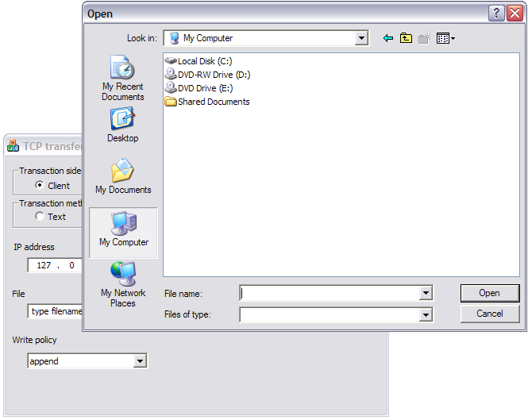This screenshot has height=420, width=528.
Task: Close the Open dialog with the X
Action: tap(515, 13)
